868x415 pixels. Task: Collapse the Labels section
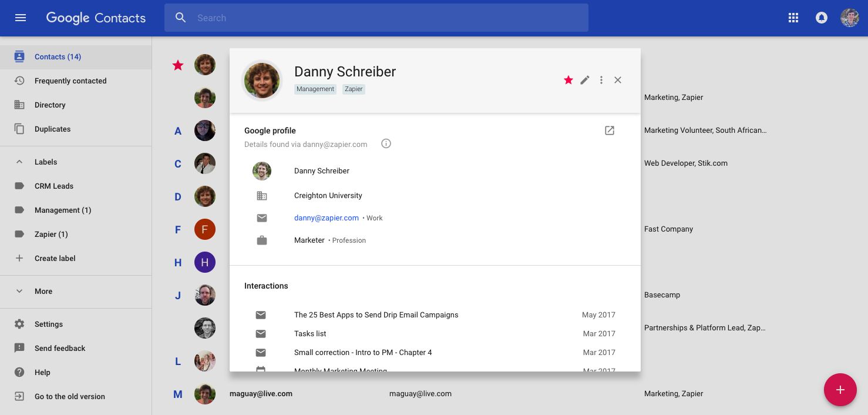point(19,162)
